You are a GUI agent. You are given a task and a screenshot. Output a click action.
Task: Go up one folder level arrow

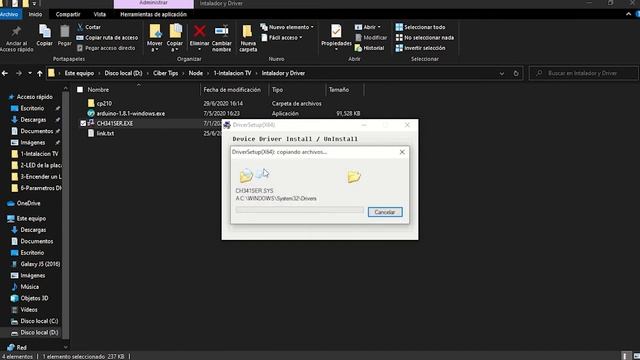pyautogui.click(x=40, y=73)
